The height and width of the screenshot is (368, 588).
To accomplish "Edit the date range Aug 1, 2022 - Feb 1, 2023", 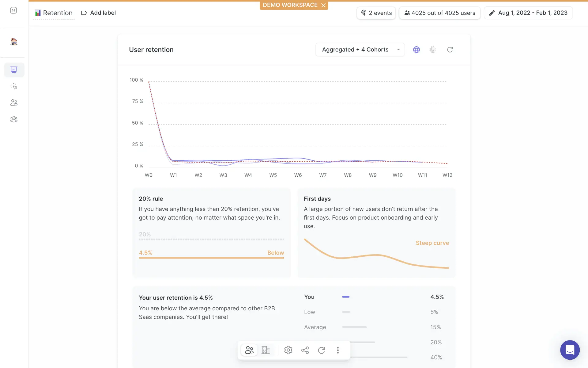I will tap(528, 13).
